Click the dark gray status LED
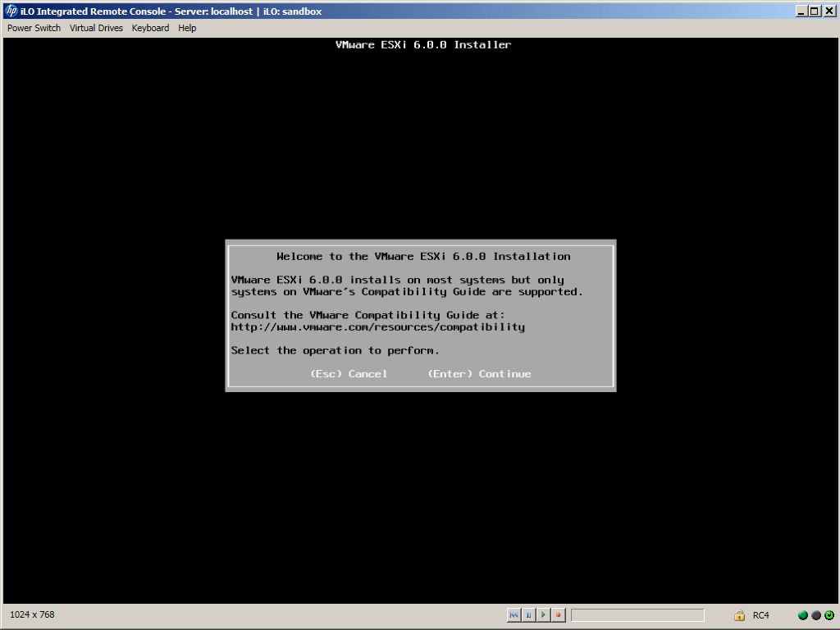Viewport: 840px width, 630px height. click(816, 615)
